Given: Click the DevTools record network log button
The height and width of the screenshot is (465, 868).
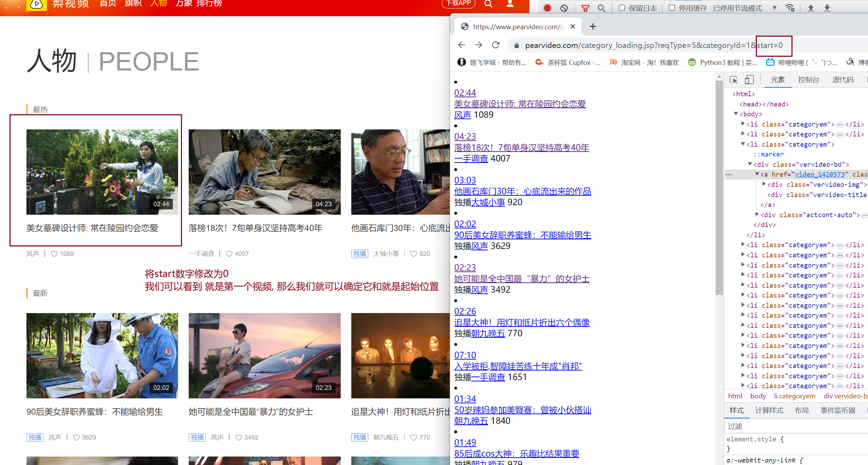Looking at the screenshot, I should pyautogui.click(x=547, y=8).
